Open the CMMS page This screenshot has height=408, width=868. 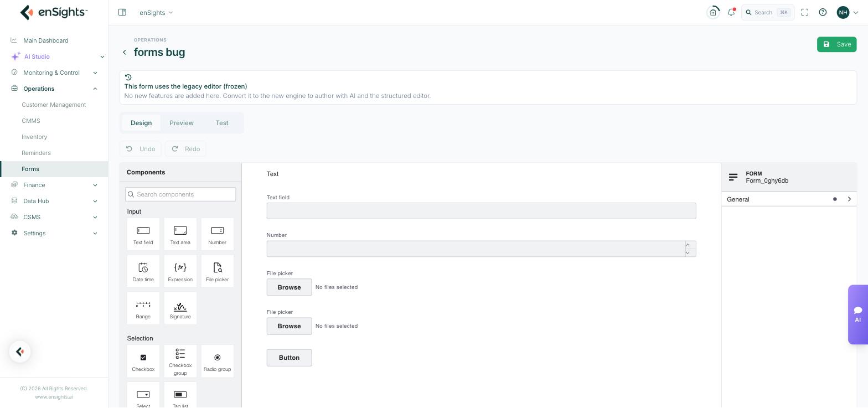(x=31, y=121)
